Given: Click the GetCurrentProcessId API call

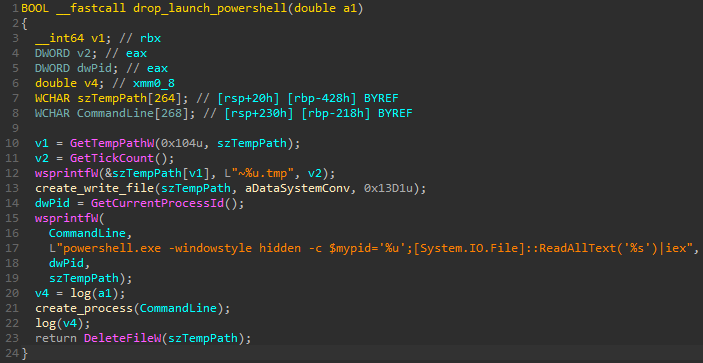Looking at the screenshot, I should (x=157, y=203).
